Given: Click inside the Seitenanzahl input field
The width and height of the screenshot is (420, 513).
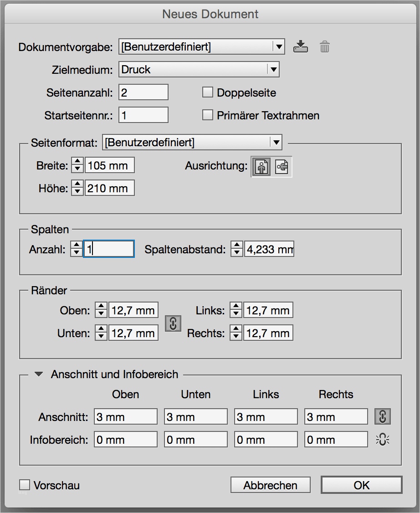Looking at the screenshot, I should click(x=143, y=92).
